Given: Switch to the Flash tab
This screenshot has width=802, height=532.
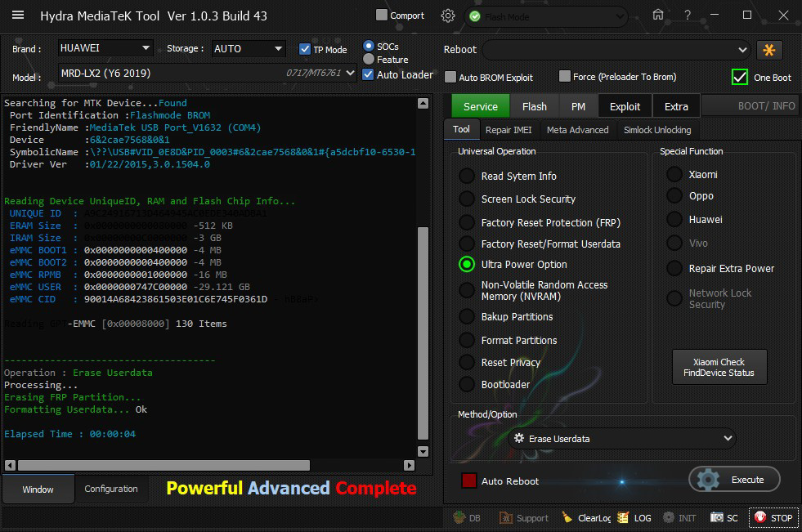Looking at the screenshot, I should pyautogui.click(x=534, y=106).
